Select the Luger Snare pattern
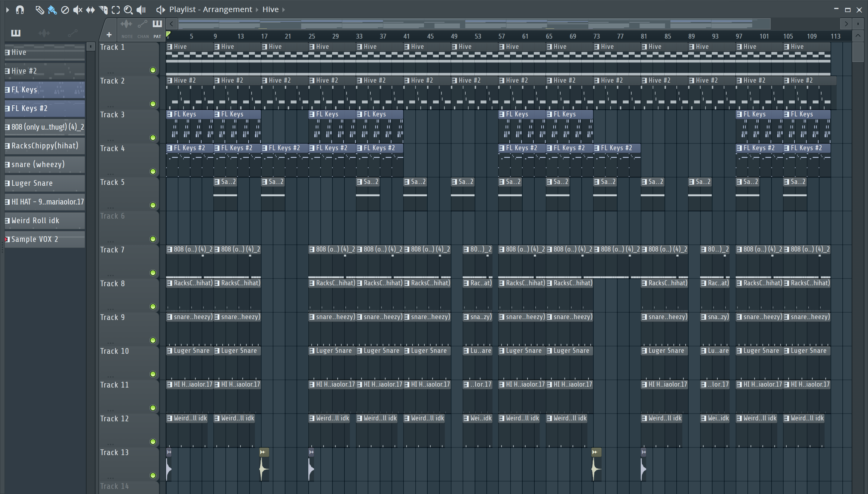Viewport: 868px width, 494px height. [45, 183]
